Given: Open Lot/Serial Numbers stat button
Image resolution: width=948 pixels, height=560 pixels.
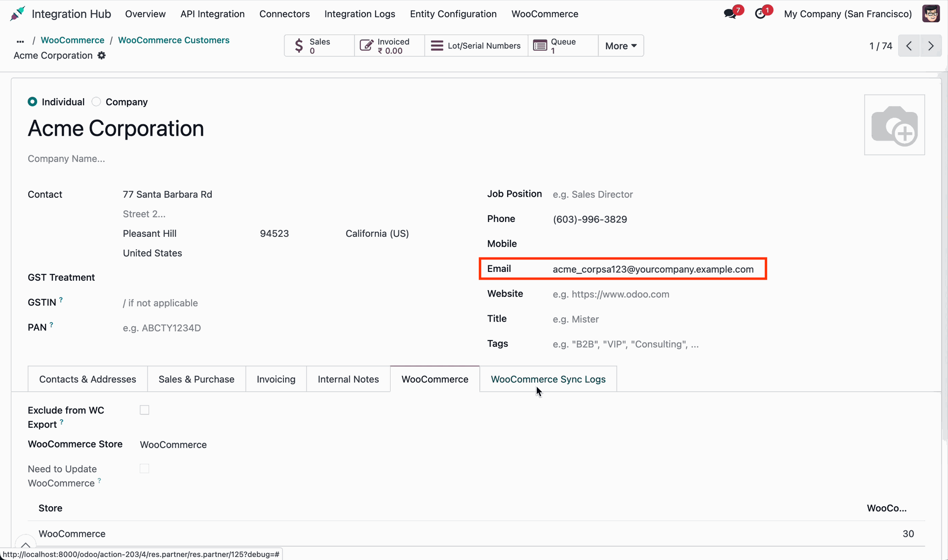Looking at the screenshot, I should coord(476,46).
